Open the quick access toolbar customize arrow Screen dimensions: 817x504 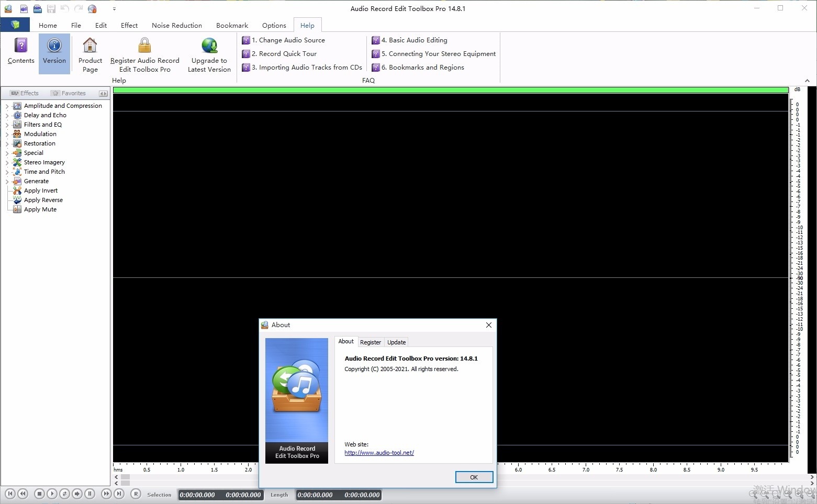point(114,8)
